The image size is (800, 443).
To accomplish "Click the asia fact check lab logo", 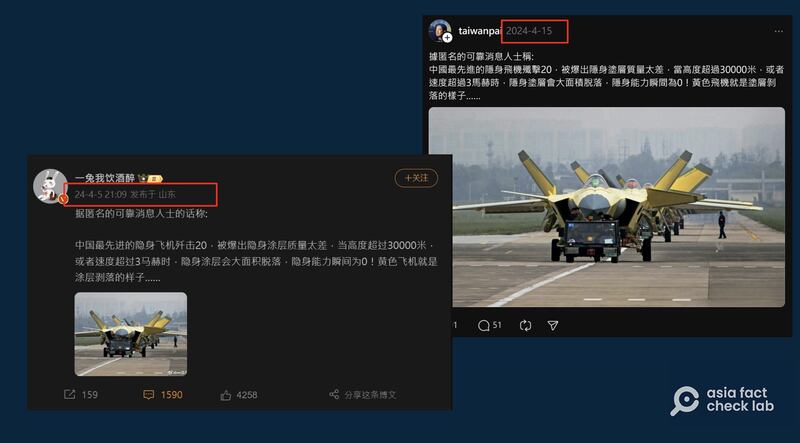I will tap(722, 401).
